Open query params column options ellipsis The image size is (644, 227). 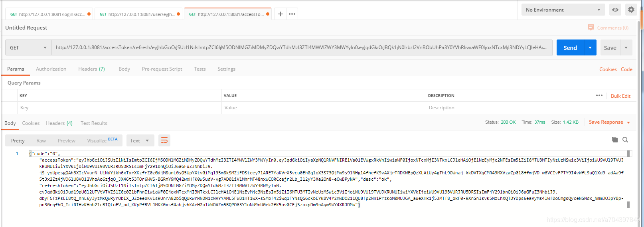(599, 95)
